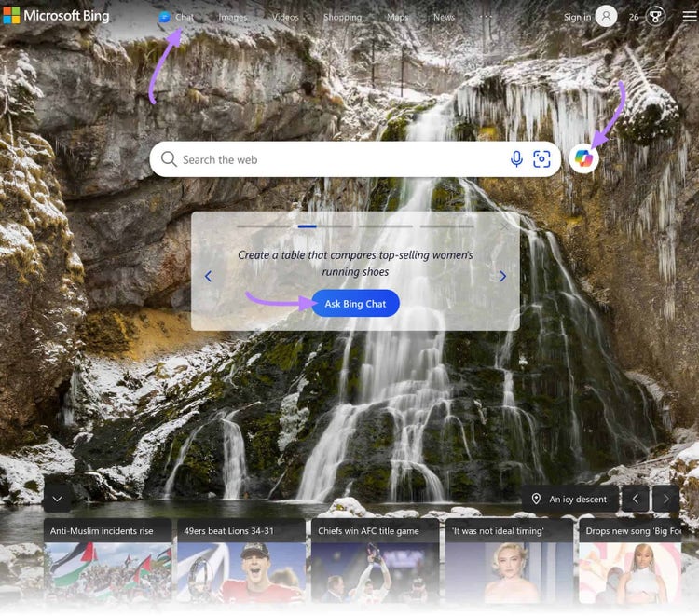The width and height of the screenshot is (699, 616).
Task: Open visual search camera icon
Action: click(x=541, y=159)
